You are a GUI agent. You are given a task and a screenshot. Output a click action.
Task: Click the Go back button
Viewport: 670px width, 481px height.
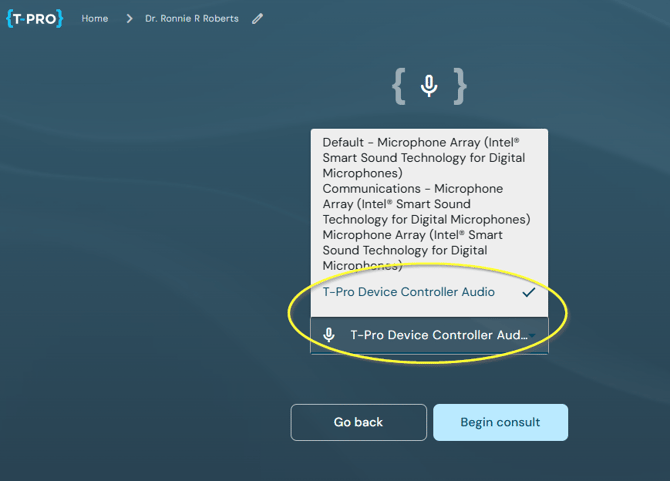coord(359,422)
